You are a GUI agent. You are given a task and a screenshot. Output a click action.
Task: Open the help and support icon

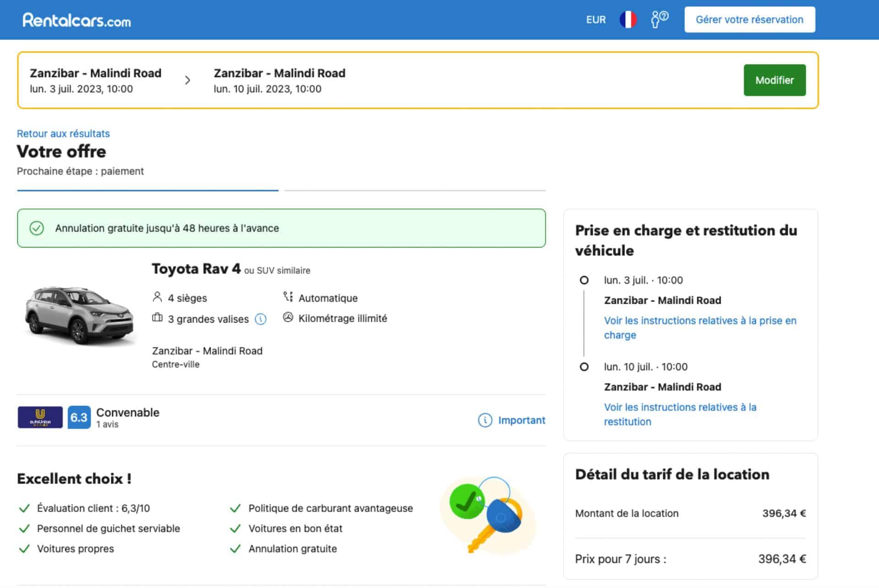click(659, 20)
